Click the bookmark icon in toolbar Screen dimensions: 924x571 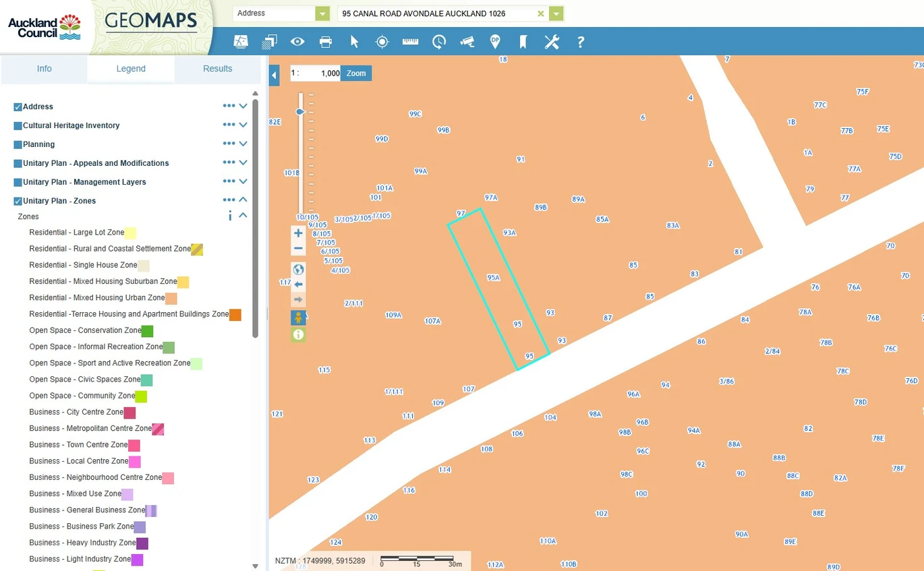[x=523, y=42]
